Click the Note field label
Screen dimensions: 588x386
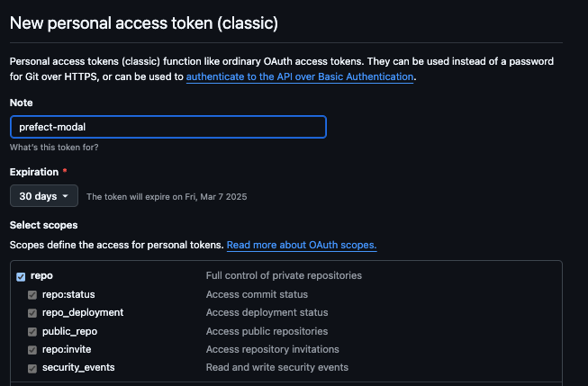tap(21, 103)
